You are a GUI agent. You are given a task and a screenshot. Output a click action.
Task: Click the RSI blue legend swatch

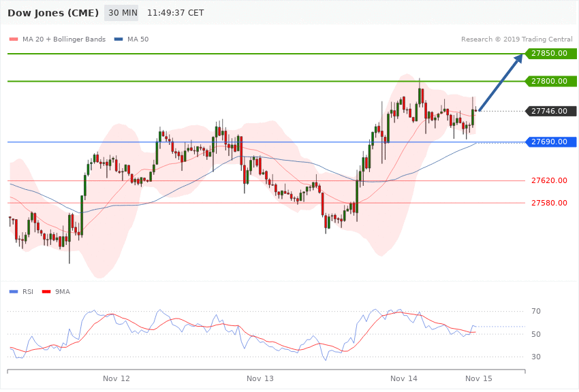click(14, 292)
